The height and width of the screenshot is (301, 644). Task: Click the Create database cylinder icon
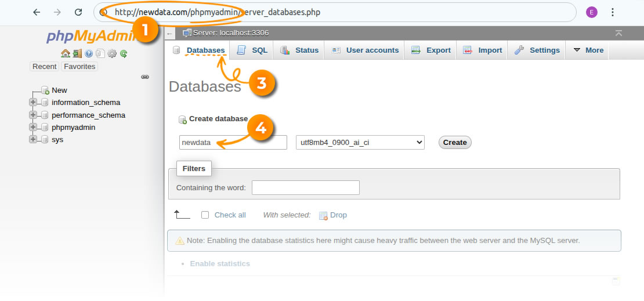[x=183, y=119]
